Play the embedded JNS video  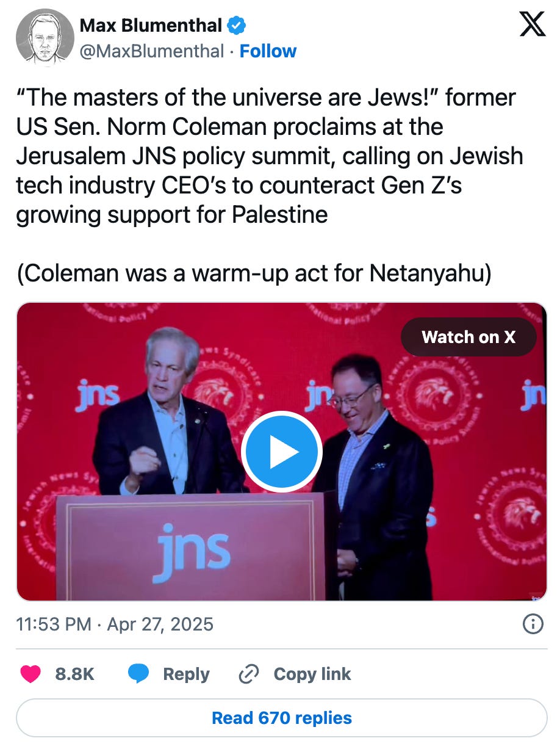click(x=281, y=452)
